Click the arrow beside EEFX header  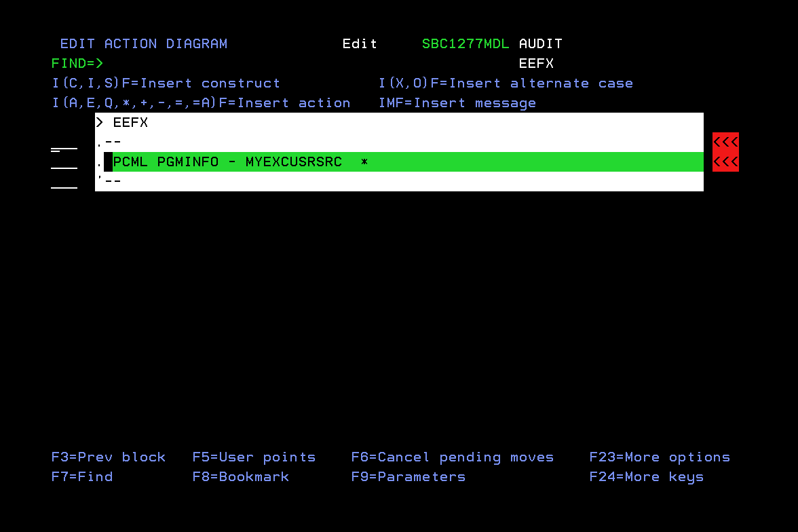[x=99, y=122]
